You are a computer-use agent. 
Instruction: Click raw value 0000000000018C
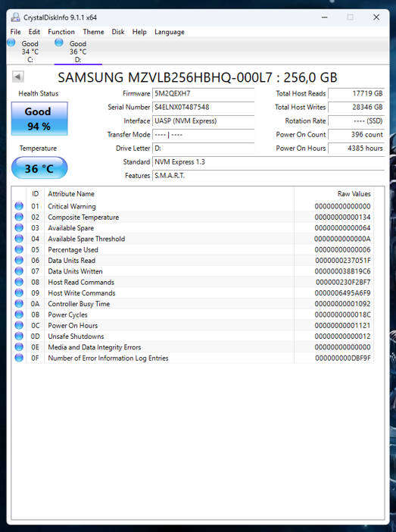[x=342, y=315]
